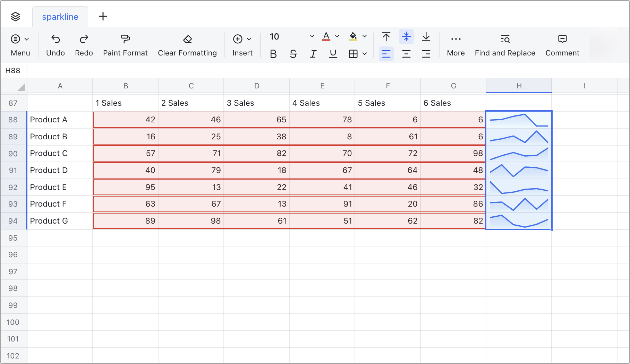
Task: Switch to the sparkline tab
Action: tap(60, 16)
